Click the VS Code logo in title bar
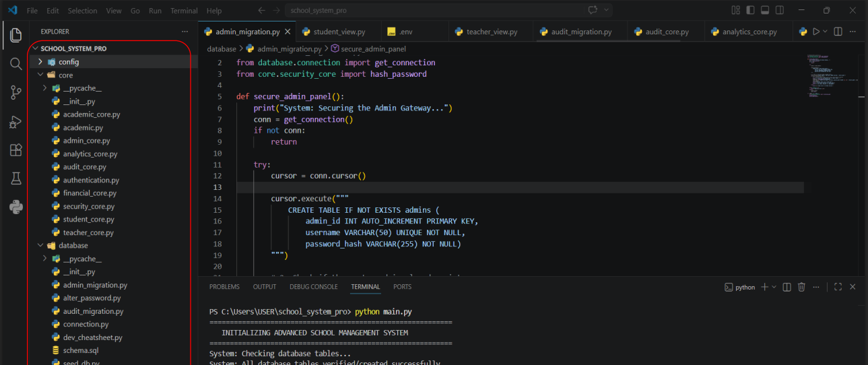 click(12, 11)
